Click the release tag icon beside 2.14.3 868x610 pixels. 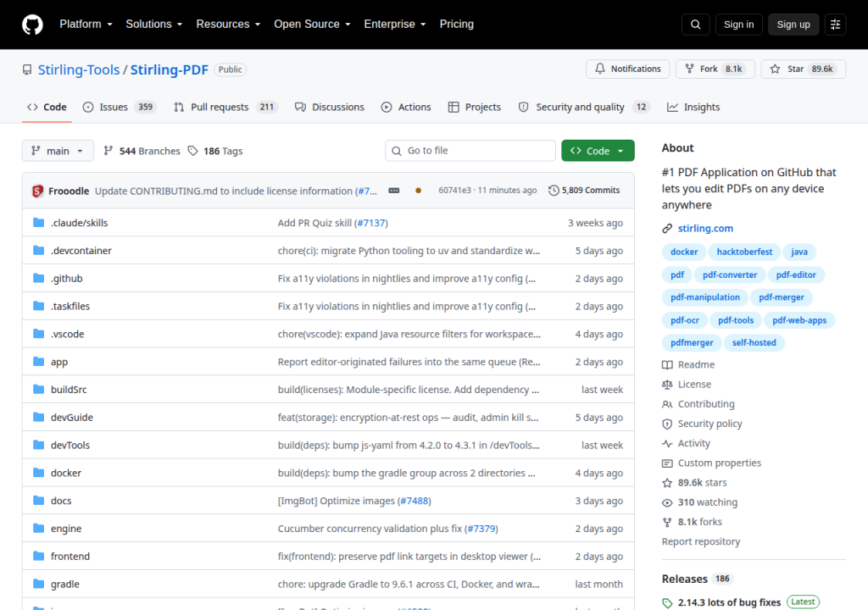click(x=667, y=603)
